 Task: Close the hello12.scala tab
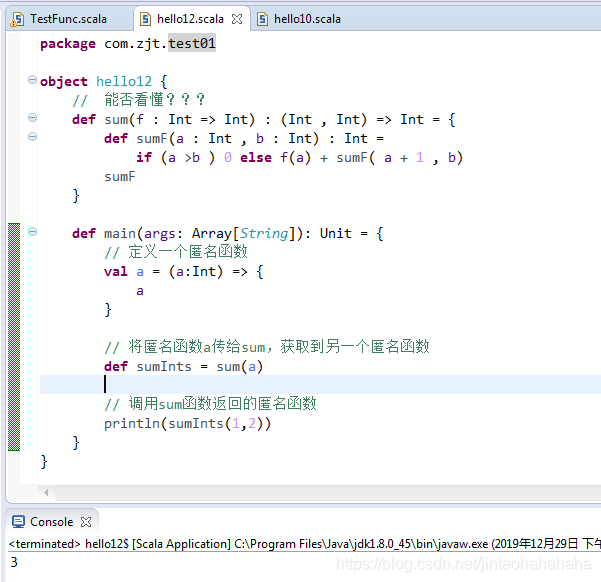coord(237,19)
